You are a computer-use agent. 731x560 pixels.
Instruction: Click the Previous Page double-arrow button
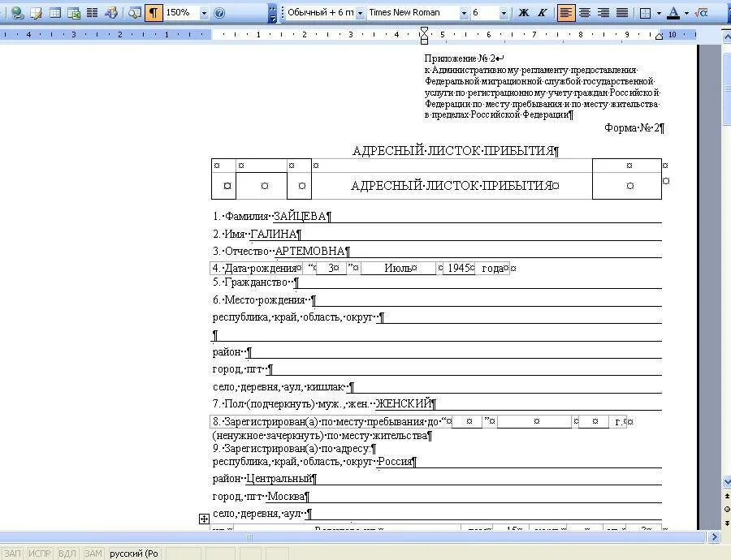(727, 497)
